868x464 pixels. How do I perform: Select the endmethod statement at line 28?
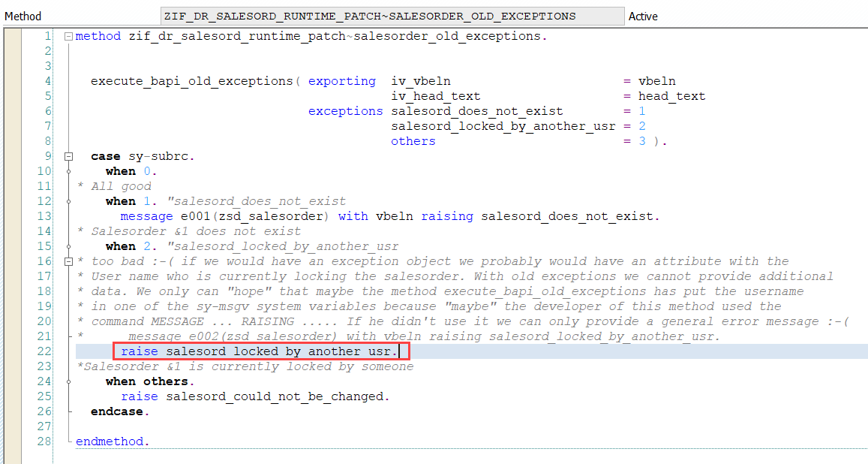[111, 441]
